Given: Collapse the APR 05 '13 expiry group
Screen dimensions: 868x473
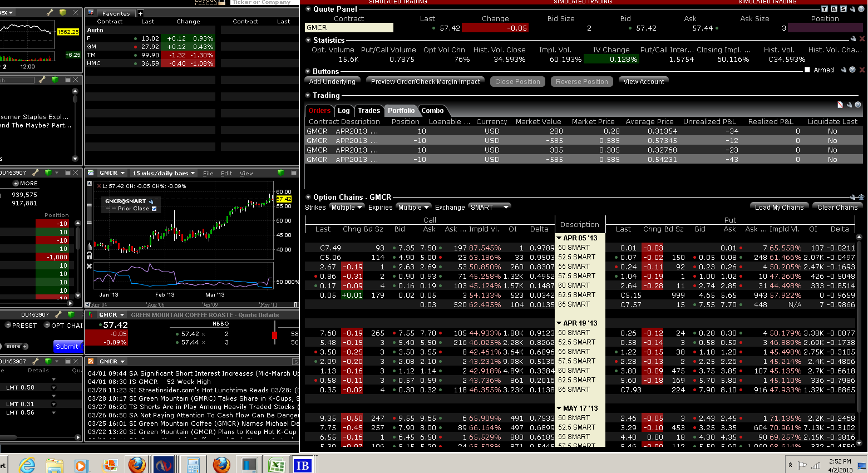Looking at the screenshot, I should (x=559, y=238).
